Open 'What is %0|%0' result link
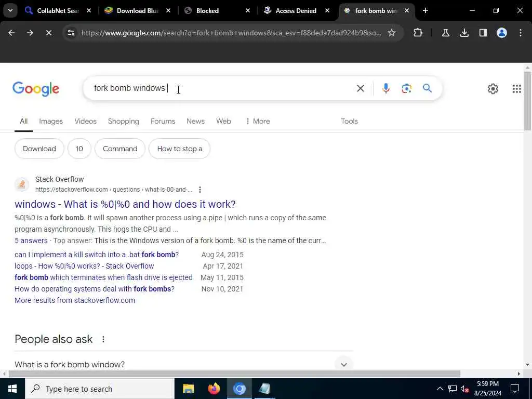The height and width of the screenshot is (399, 532). (125, 204)
